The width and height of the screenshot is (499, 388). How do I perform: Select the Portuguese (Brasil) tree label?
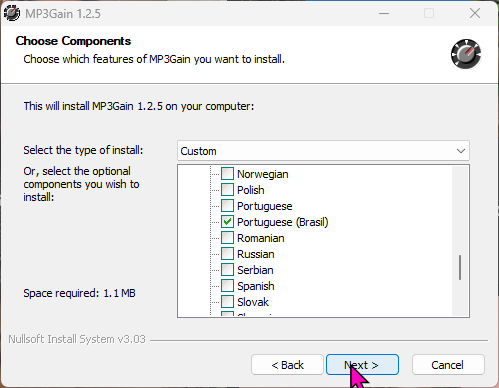pos(283,222)
